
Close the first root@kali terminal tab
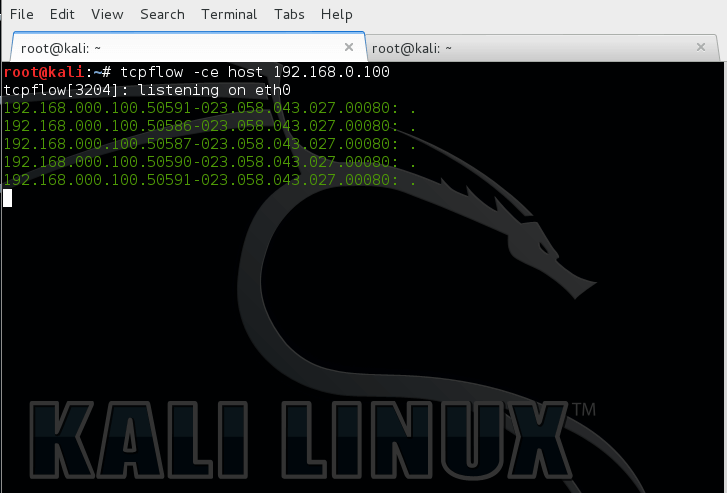[349, 47]
